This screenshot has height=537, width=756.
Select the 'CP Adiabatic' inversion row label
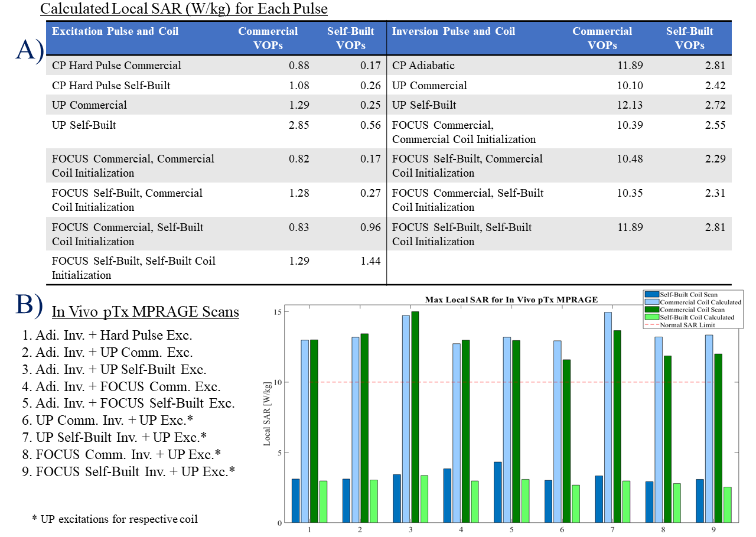coord(423,66)
